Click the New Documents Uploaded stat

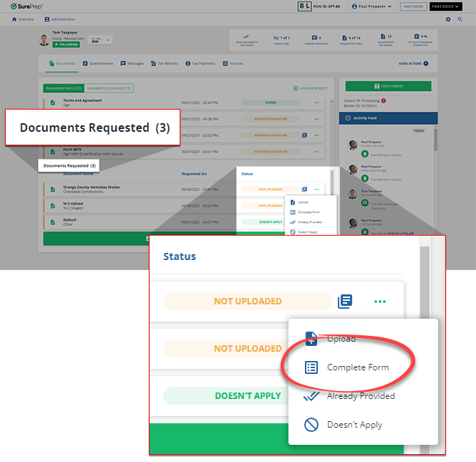coord(247,40)
